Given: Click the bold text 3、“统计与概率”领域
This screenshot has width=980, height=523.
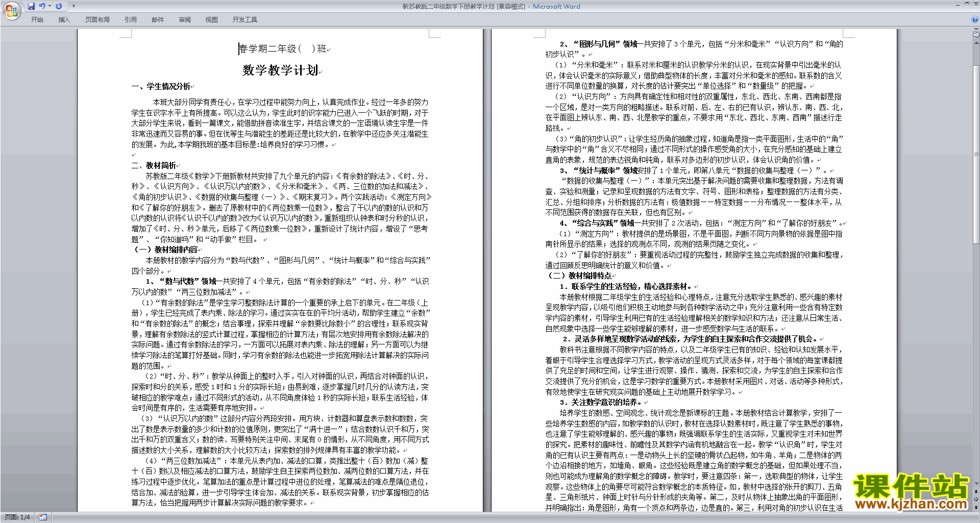Looking at the screenshot, I should tap(599, 170).
